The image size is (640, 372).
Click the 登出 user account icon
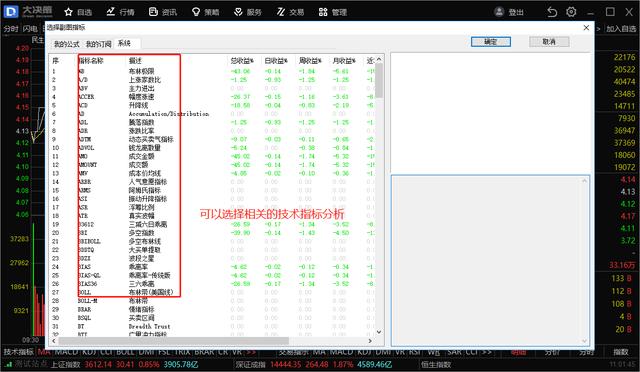tap(499, 12)
